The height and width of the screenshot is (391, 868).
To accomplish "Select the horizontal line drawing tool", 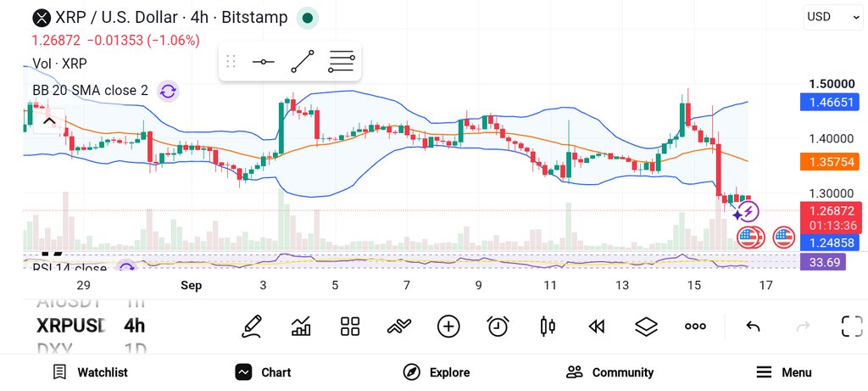I will click(x=263, y=61).
